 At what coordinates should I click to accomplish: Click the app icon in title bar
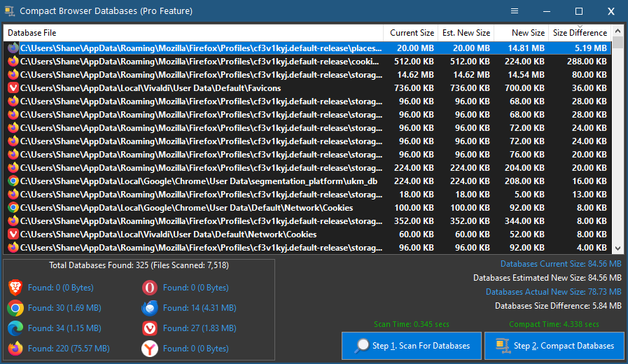tap(10, 10)
